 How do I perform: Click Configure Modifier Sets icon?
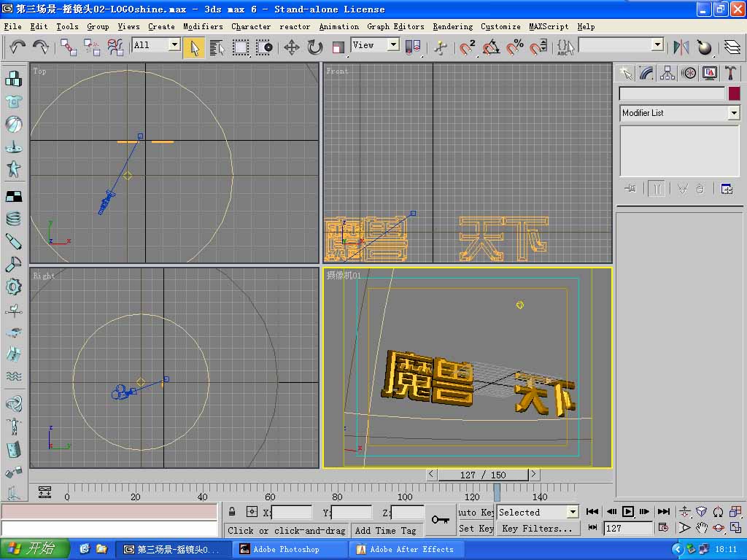coord(727,189)
